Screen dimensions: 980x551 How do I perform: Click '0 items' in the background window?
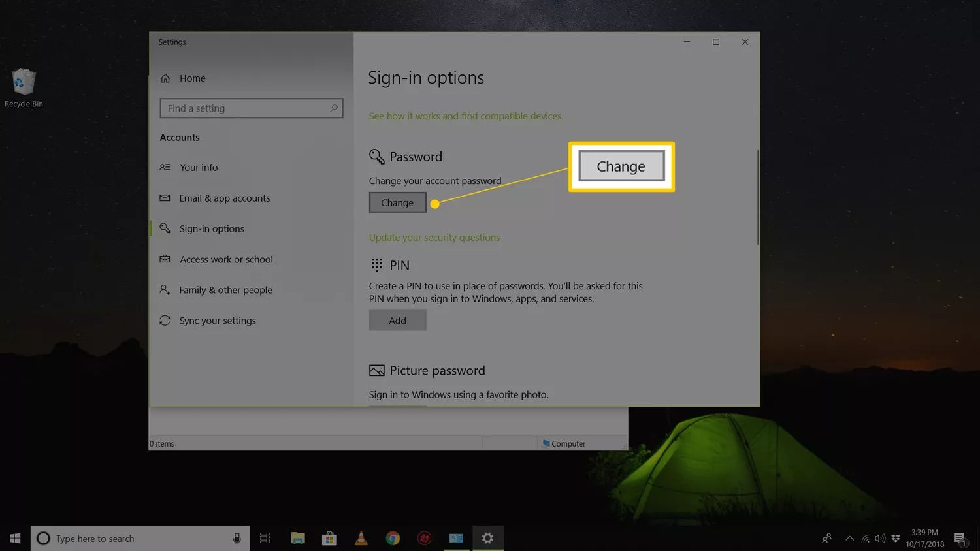click(x=162, y=444)
